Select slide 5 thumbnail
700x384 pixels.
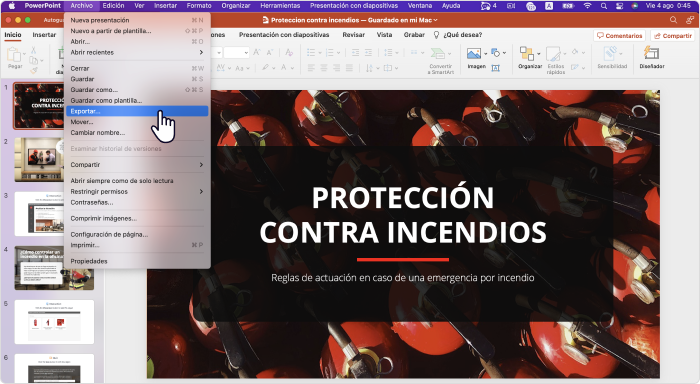pos(54,322)
